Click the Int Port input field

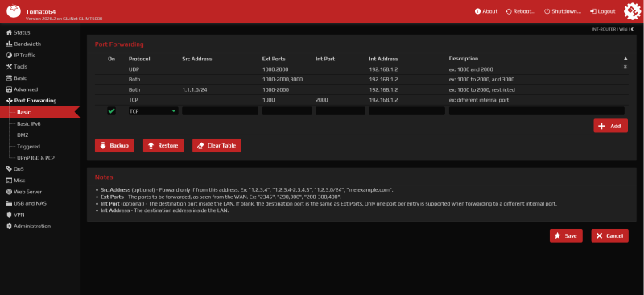coord(341,111)
